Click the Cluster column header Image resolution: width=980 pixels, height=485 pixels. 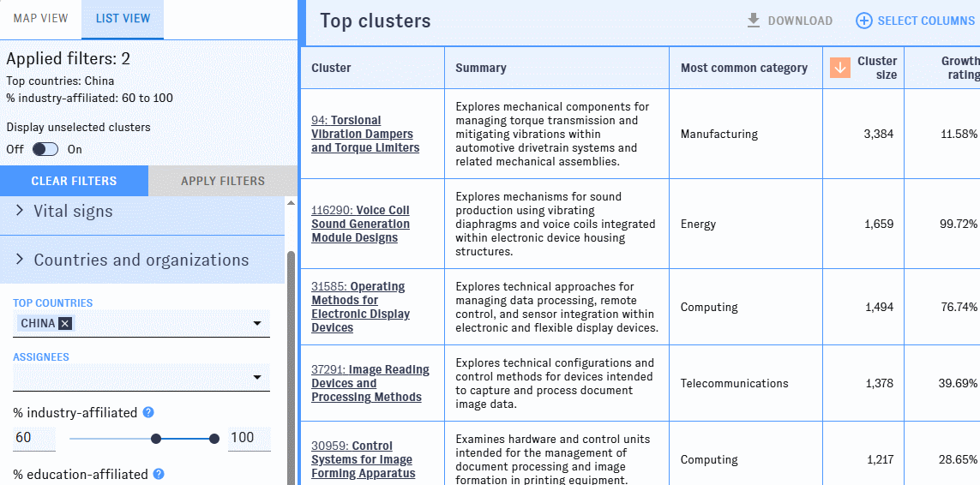(x=331, y=68)
